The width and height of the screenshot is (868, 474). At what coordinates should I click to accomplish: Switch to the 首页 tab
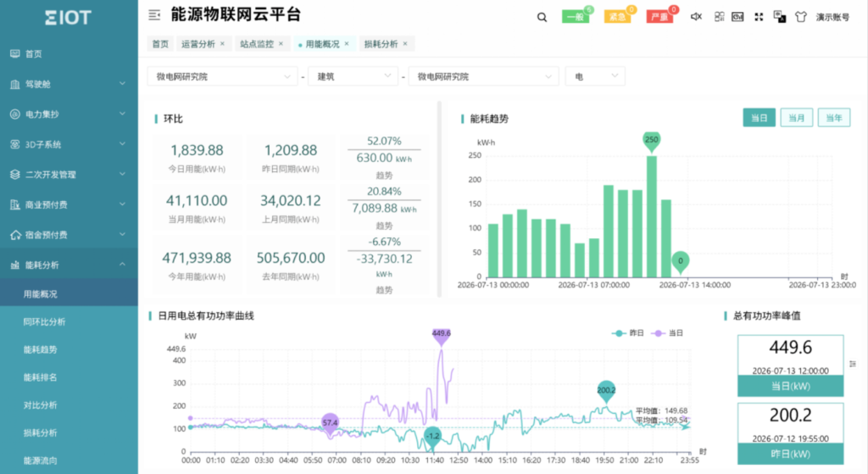tap(160, 44)
